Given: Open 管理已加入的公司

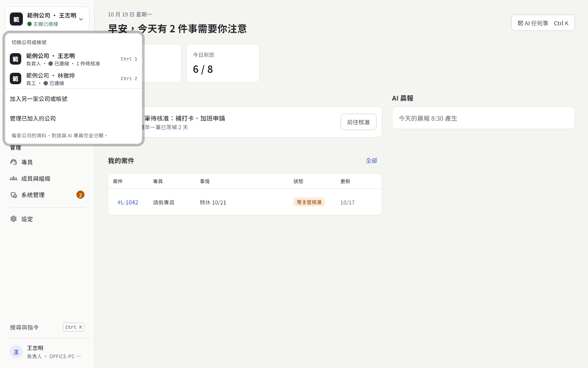Looking at the screenshot, I should [x=73, y=119].
